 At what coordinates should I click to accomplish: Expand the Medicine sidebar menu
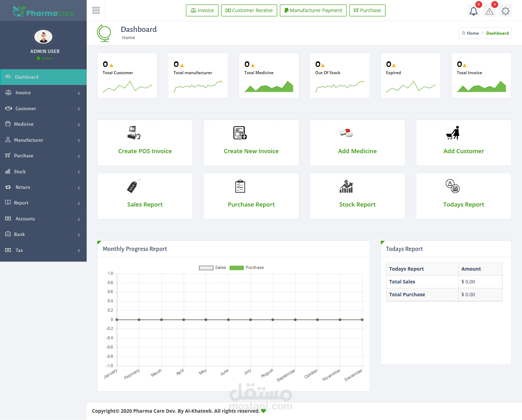click(43, 124)
